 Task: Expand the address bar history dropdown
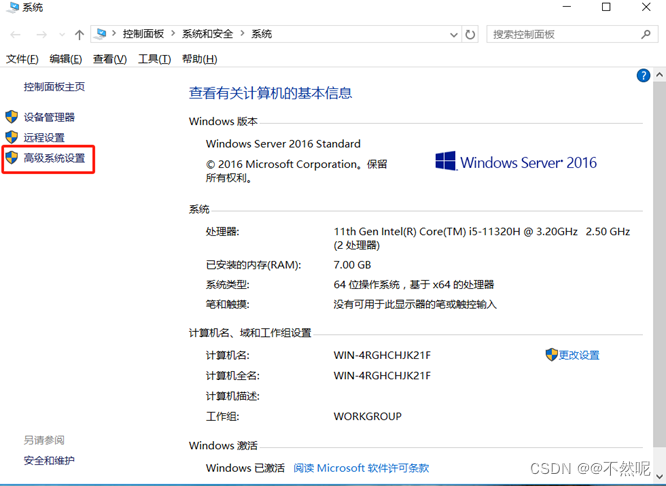454,35
